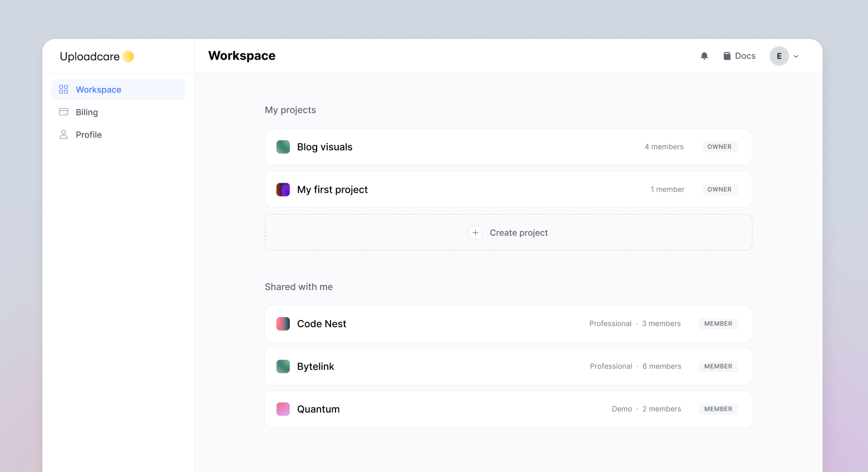Click the Quantum project pink icon
This screenshot has width=868, height=472.
tap(283, 409)
